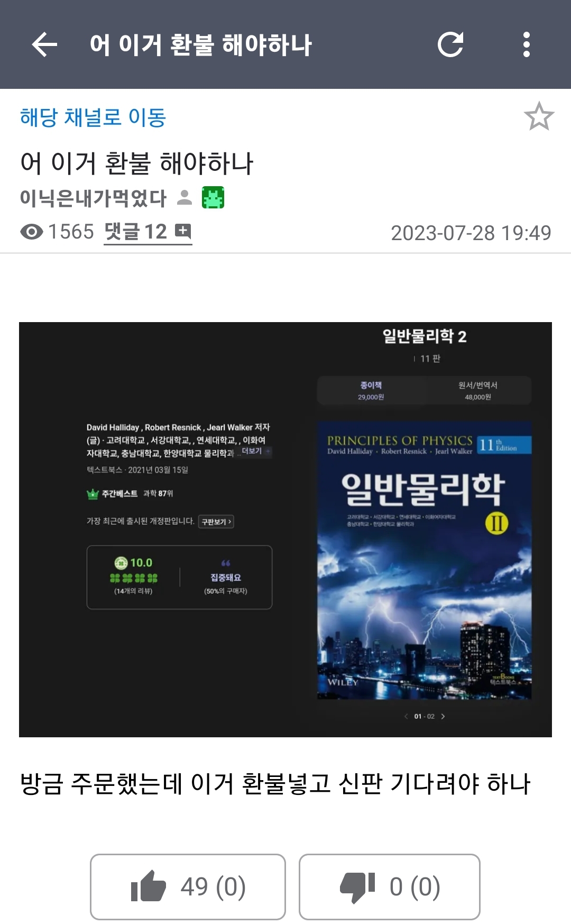Toggle the star bookmark for this post
The height and width of the screenshot is (924, 571).
pyautogui.click(x=539, y=116)
